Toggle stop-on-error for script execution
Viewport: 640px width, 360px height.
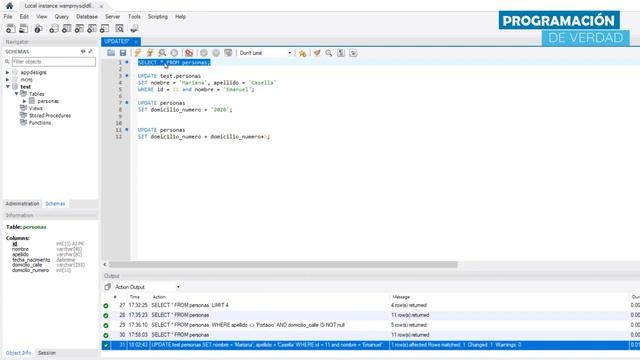point(189,53)
